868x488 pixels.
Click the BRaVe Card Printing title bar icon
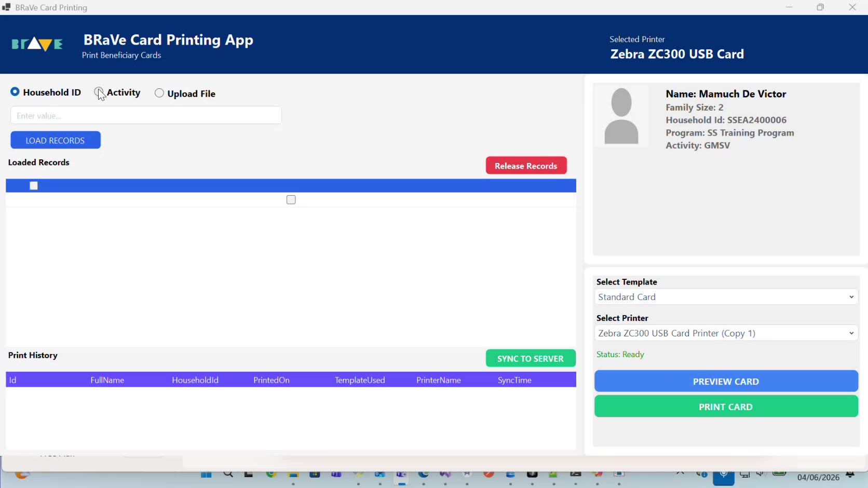point(6,7)
